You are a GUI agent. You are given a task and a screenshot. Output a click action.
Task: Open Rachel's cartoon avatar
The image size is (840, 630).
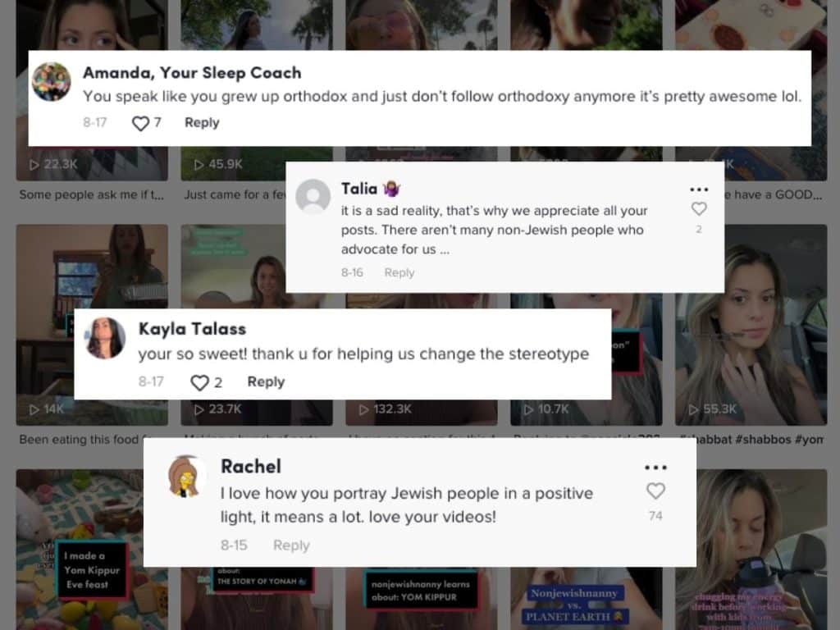point(187,477)
